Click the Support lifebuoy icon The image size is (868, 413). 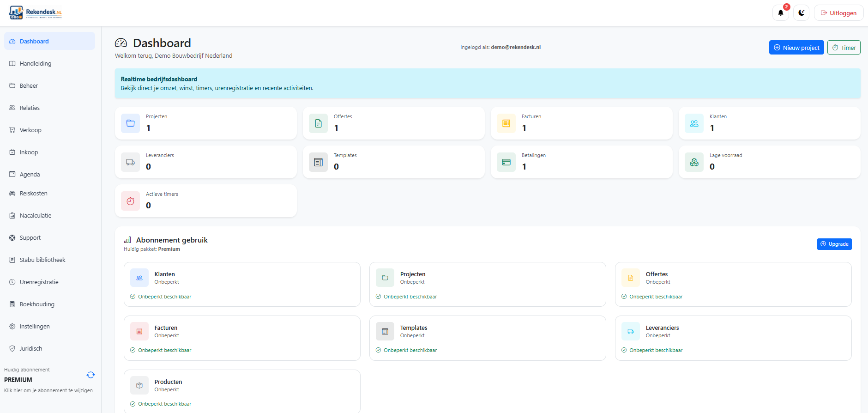pos(12,237)
